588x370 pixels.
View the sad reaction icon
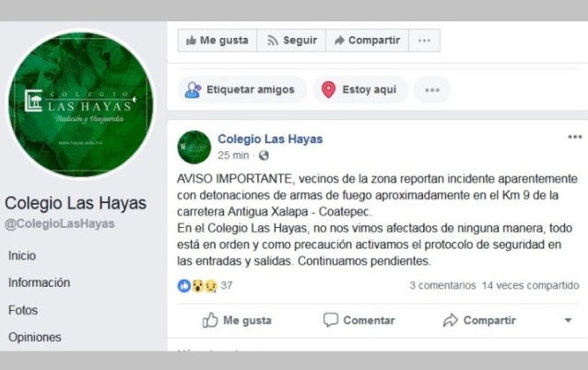click(211, 286)
